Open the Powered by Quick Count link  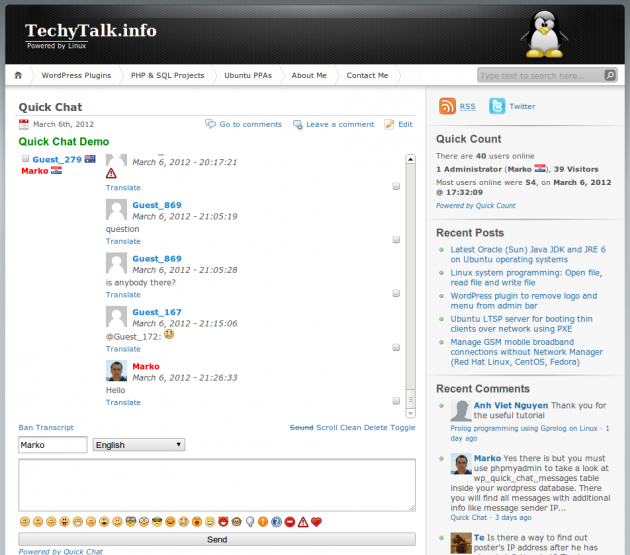pos(476,205)
